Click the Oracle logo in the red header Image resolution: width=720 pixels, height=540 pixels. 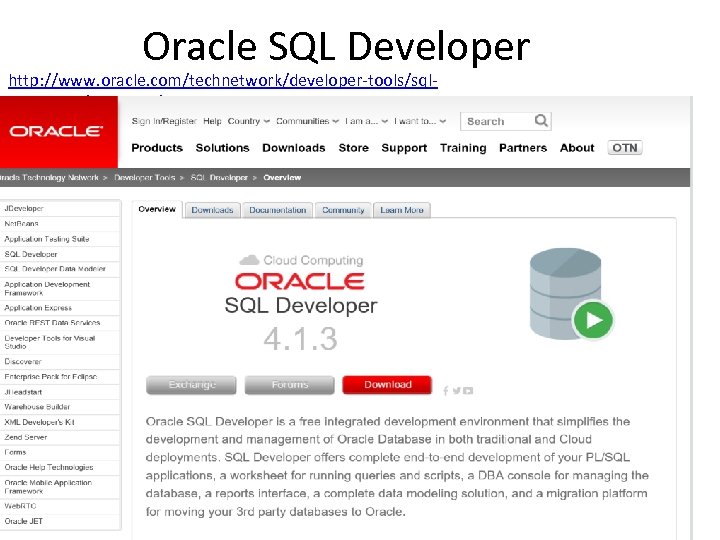[56, 131]
